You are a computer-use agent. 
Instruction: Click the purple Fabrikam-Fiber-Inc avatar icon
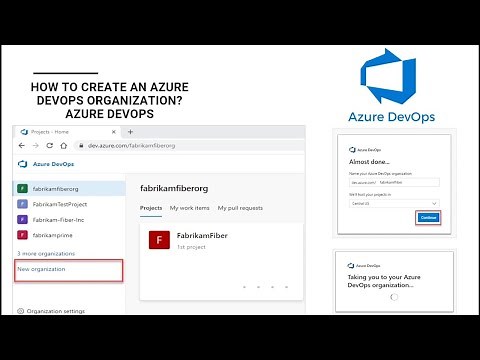(x=22, y=219)
